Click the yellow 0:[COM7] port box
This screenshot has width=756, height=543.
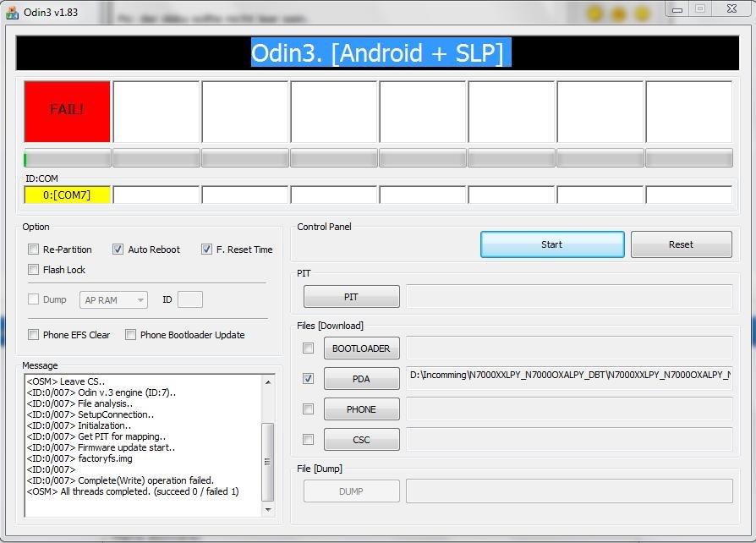(67, 195)
